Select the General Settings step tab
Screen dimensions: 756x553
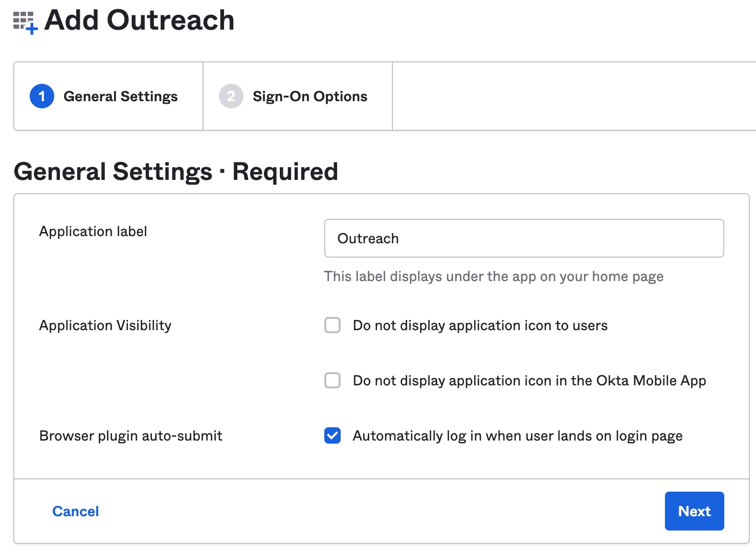[x=108, y=96]
